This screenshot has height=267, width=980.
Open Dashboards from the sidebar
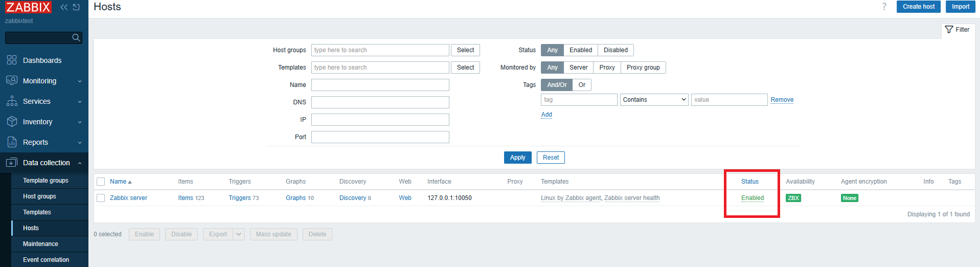42,60
